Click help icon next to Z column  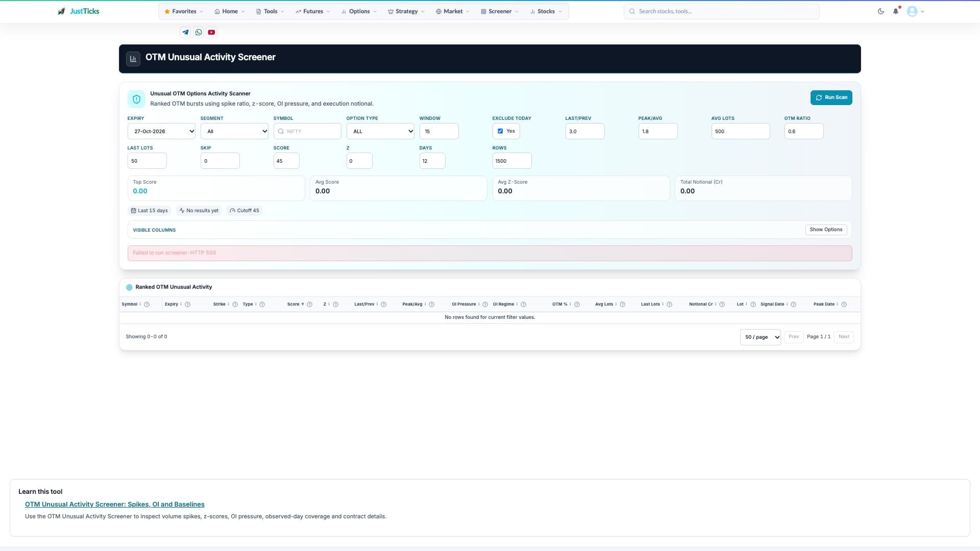[x=336, y=305]
